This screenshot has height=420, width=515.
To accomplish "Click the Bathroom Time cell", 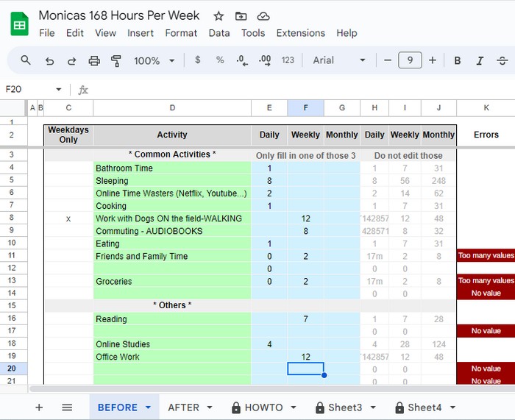I will coord(172,168).
